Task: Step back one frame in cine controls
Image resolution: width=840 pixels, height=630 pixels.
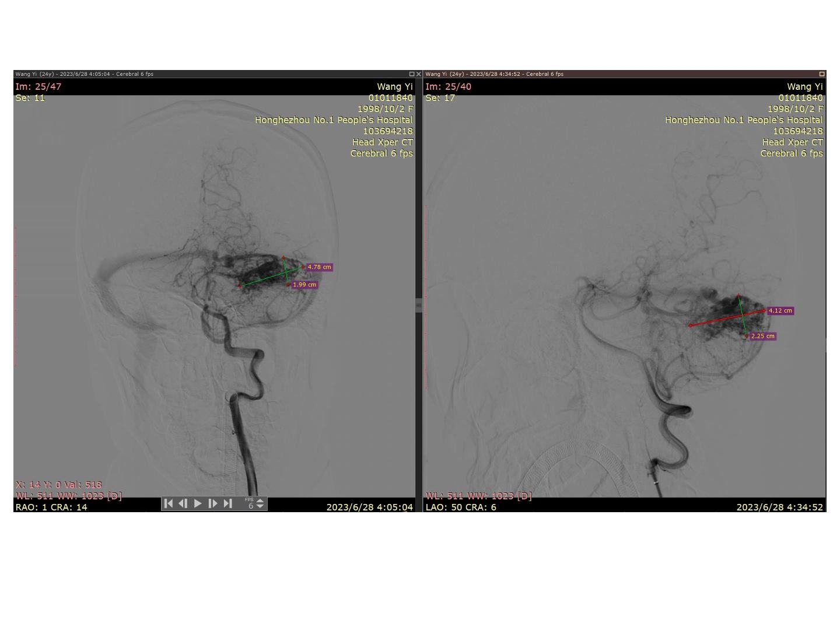Action: click(x=183, y=503)
